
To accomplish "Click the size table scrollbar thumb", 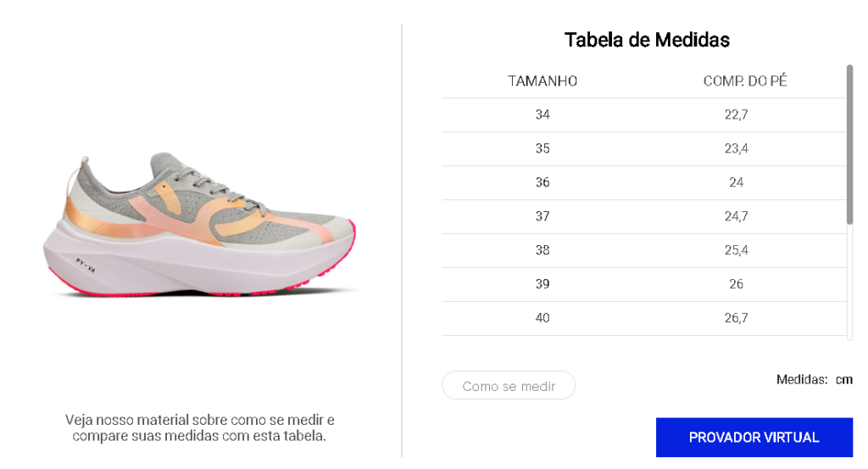I will (849, 144).
